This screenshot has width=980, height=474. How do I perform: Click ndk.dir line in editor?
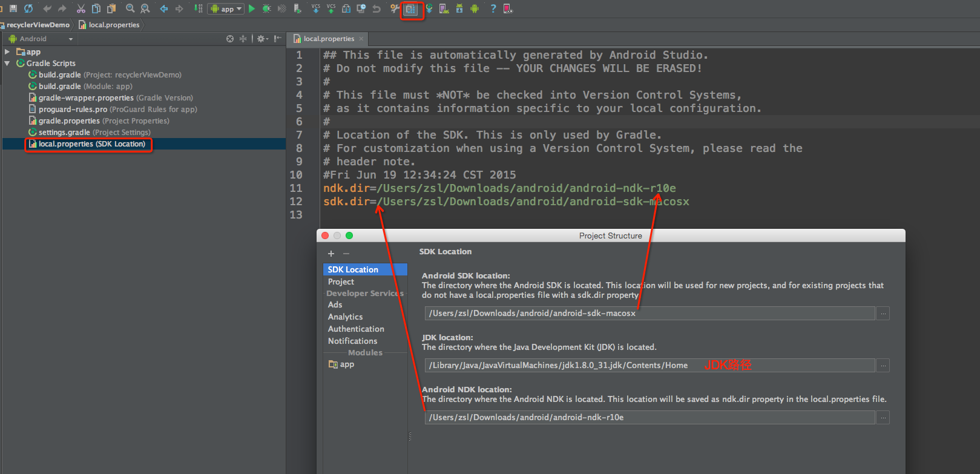pyautogui.click(x=499, y=188)
